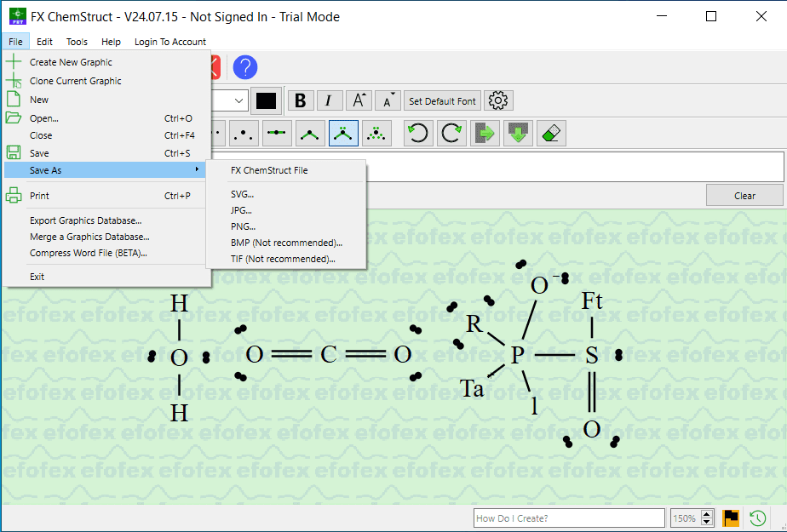Viewport: 787px width, 532px height.
Task: Open the Tools menu
Action: [x=77, y=42]
